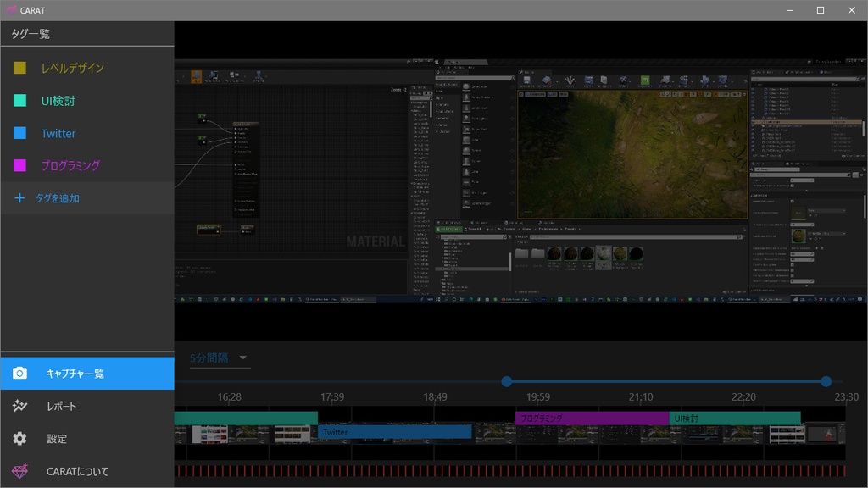This screenshot has width=868, height=488.
Task: Select the レベルデザイン tag color square
Action: pyautogui.click(x=20, y=68)
